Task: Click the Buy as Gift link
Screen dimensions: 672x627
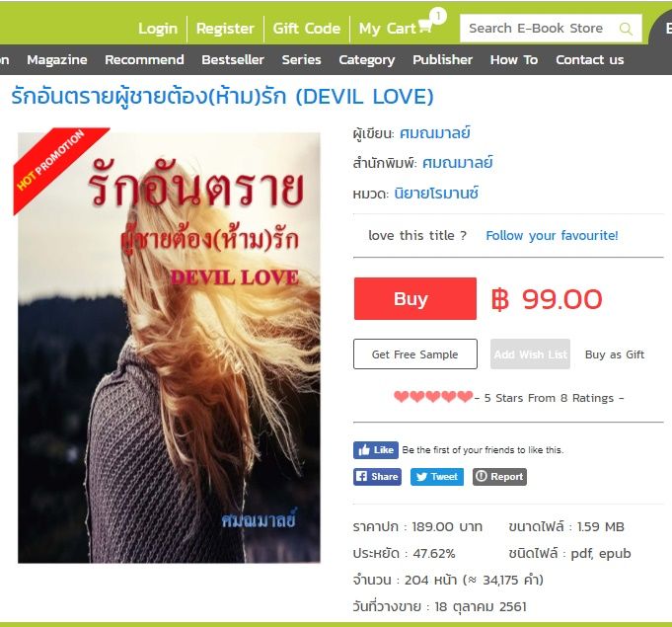Action: [x=615, y=354]
